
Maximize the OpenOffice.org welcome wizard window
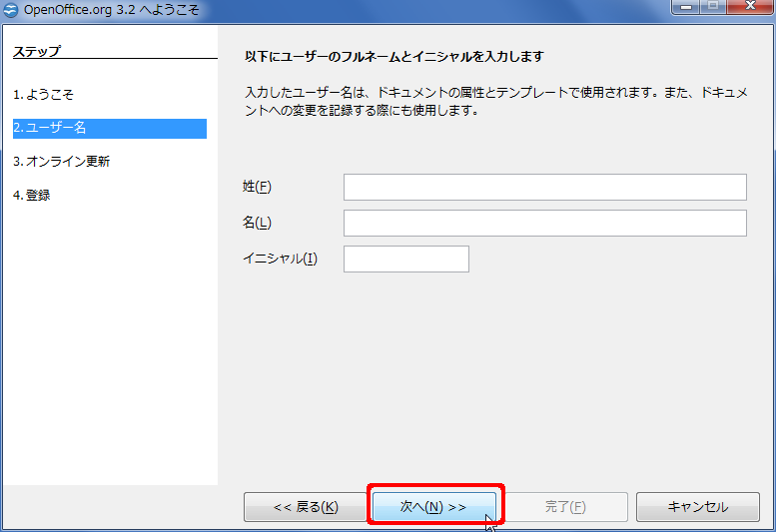[x=714, y=8]
